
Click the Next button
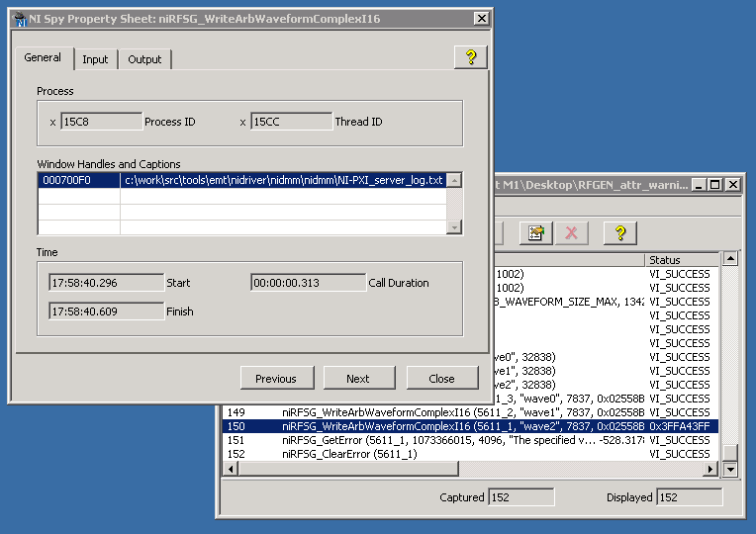(x=359, y=379)
